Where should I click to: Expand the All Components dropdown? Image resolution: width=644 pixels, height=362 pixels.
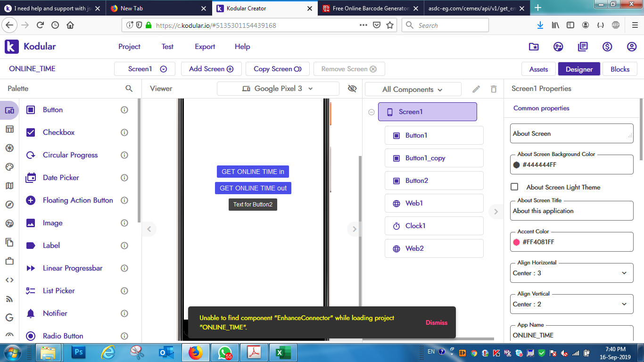413,90
